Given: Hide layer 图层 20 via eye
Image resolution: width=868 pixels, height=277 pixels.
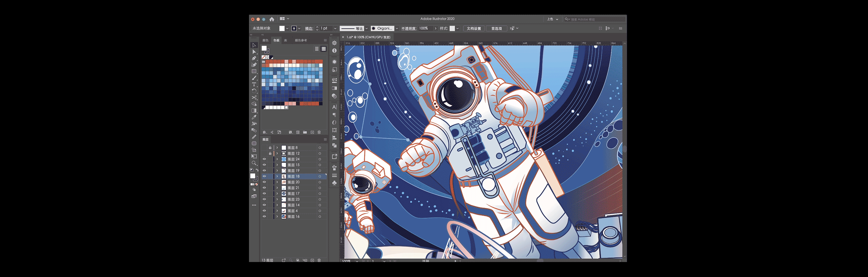Looking at the screenshot, I should (264, 182).
